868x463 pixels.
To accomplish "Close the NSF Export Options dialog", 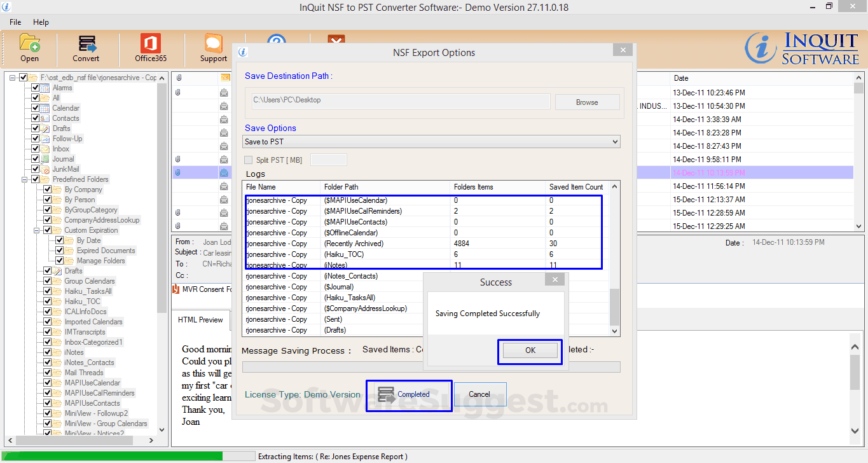I will (623, 50).
